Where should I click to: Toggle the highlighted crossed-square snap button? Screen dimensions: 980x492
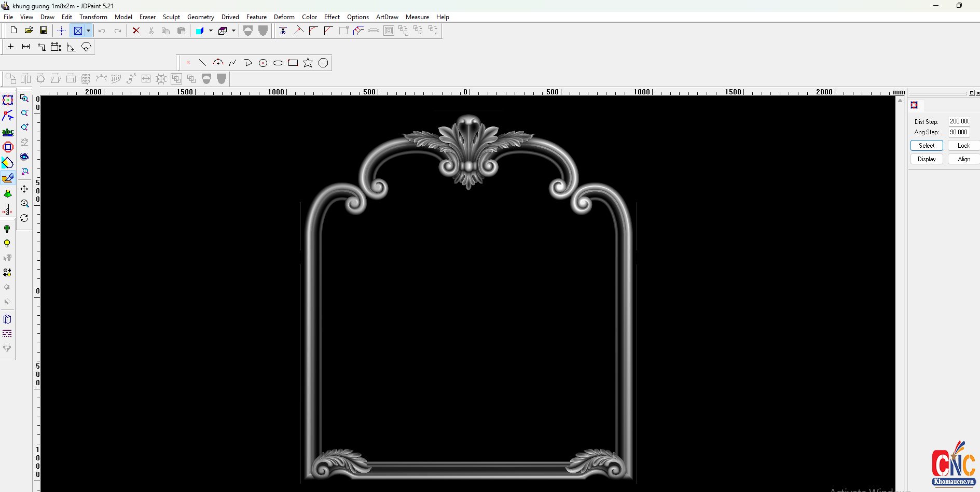tap(78, 31)
